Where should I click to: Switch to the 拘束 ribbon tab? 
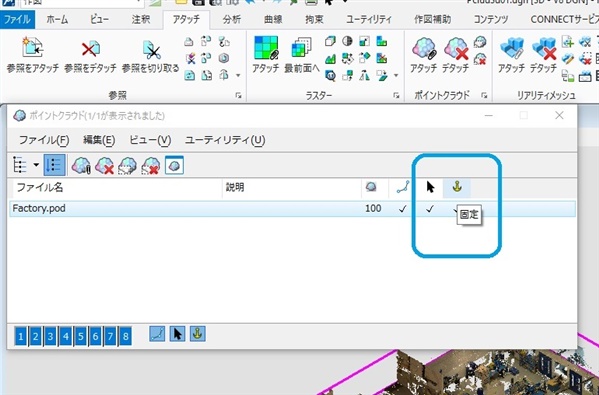pos(314,19)
